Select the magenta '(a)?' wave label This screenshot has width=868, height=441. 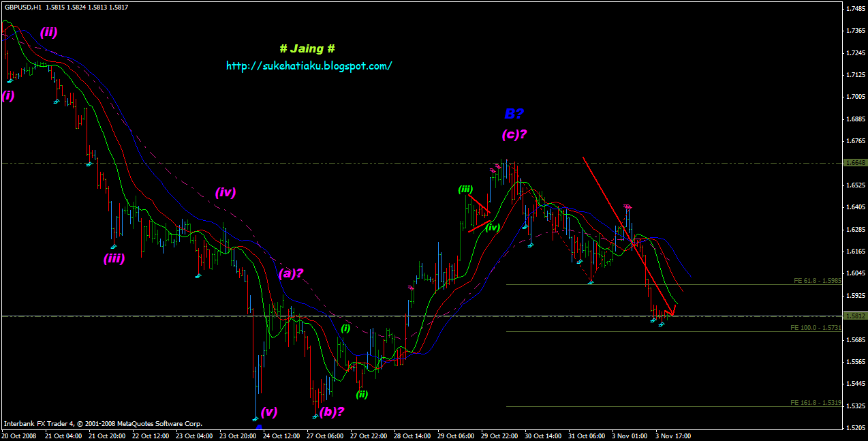click(x=291, y=273)
